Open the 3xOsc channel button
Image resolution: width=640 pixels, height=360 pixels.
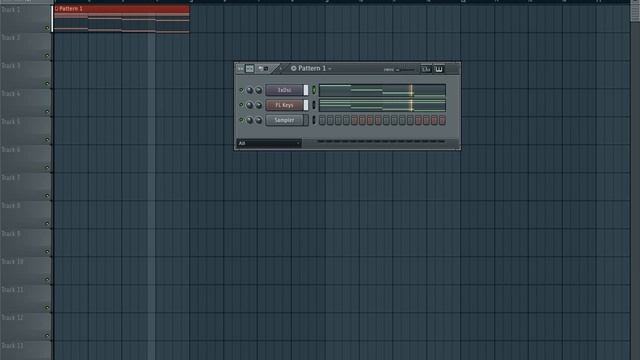[284, 90]
